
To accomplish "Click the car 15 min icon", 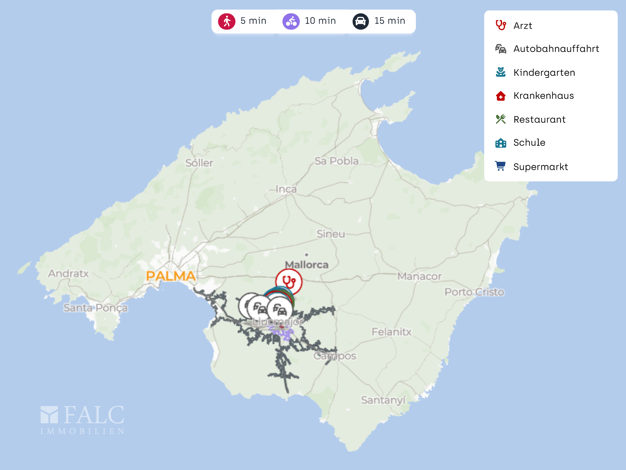I will (x=361, y=21).
